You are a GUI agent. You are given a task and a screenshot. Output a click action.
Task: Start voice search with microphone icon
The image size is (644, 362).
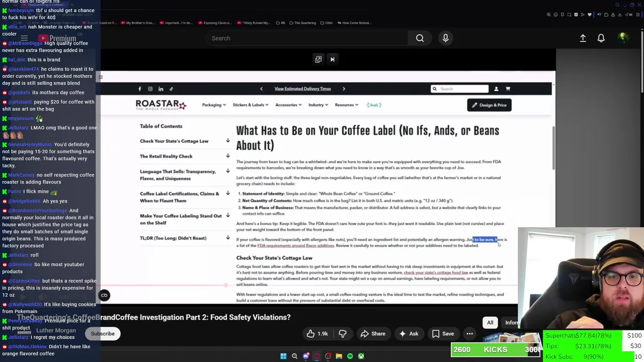tap(445, 38)
